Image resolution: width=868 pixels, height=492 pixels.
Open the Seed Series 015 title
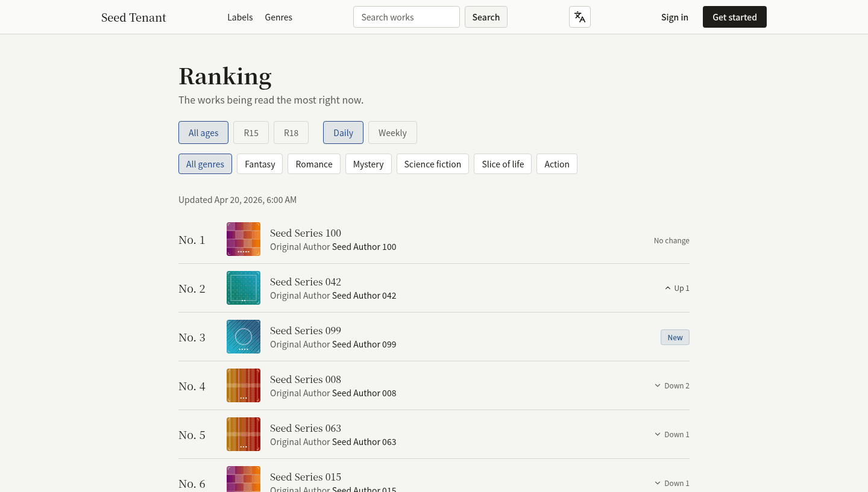point(306,477)
